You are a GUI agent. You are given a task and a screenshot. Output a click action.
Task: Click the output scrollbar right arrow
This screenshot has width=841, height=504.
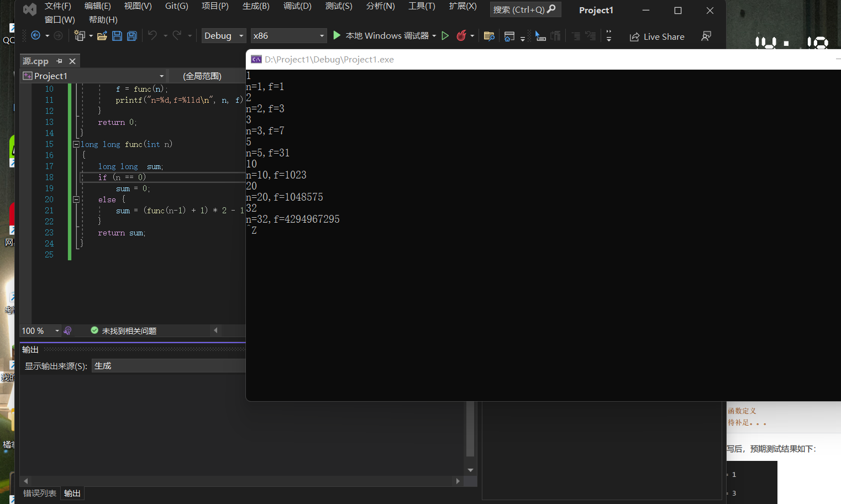pos(458,481)
